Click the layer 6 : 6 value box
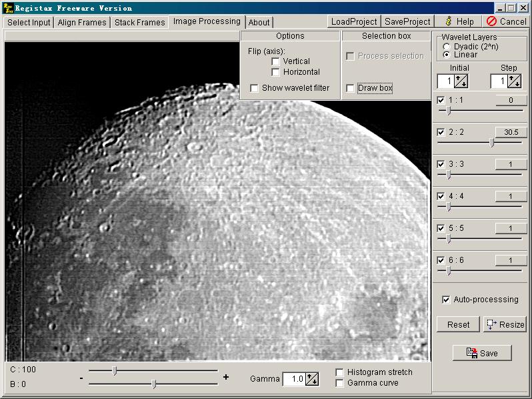532x399 pixels. tap(511, 260)
